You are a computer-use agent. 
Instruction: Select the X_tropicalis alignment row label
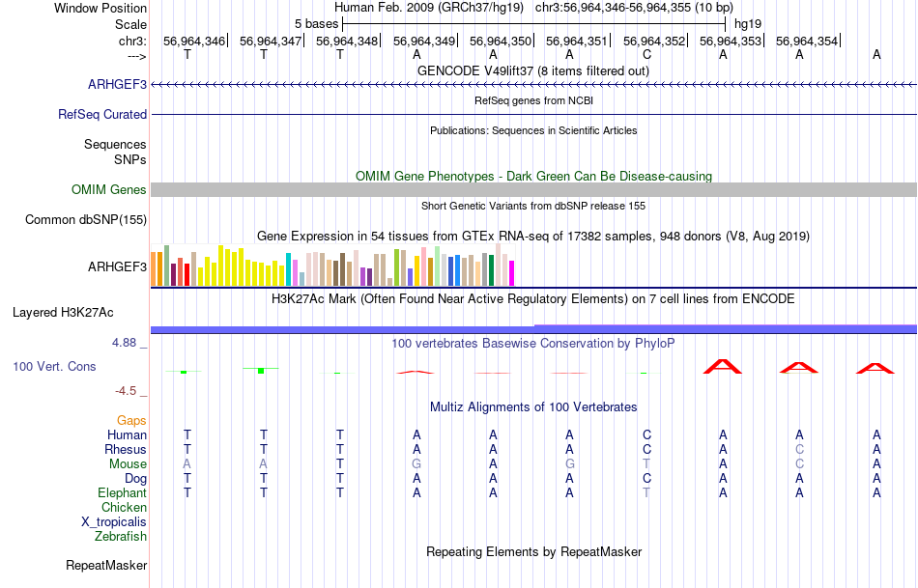114,522
